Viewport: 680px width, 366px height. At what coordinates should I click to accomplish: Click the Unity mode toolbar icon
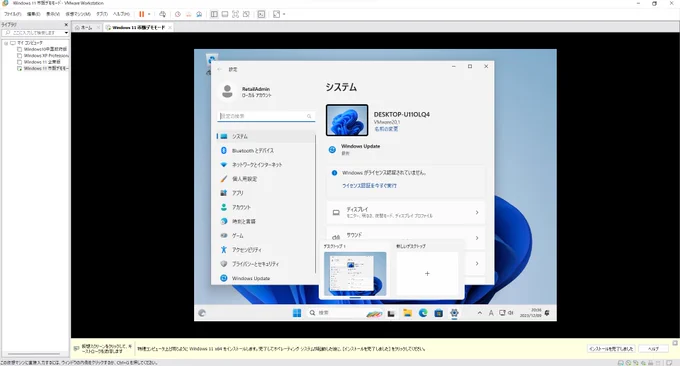tap(246, 14)
